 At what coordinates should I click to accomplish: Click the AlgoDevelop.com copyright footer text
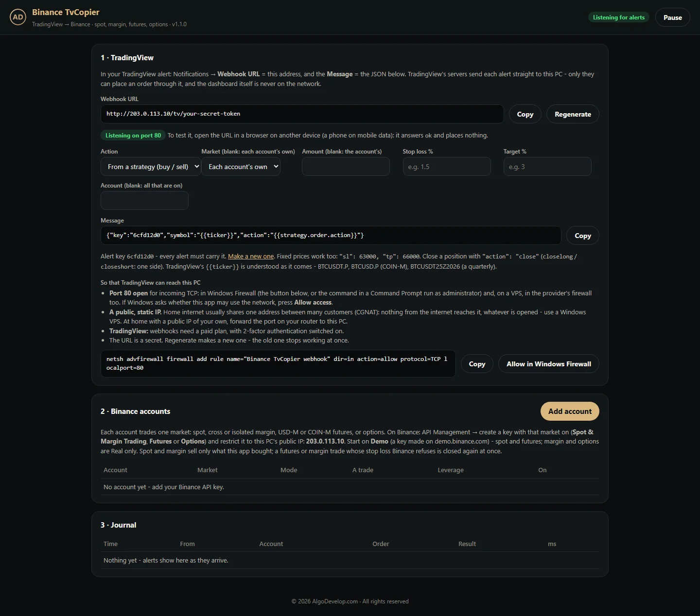click(x=350, y=601)
